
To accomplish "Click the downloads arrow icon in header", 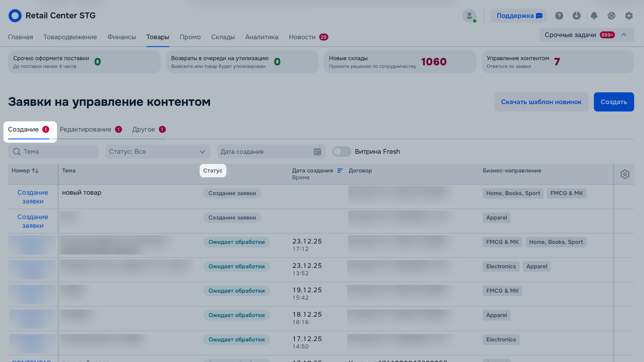I will tap(576, 16).
